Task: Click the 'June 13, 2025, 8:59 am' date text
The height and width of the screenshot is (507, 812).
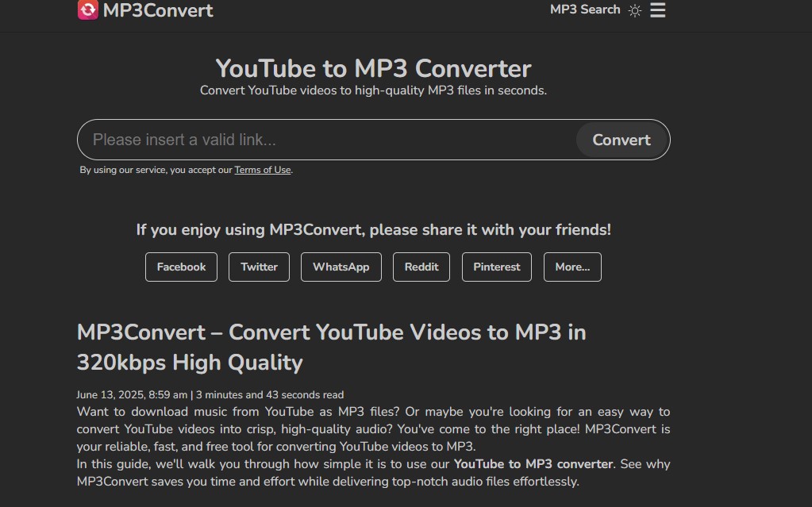Action: pos(132,394)
